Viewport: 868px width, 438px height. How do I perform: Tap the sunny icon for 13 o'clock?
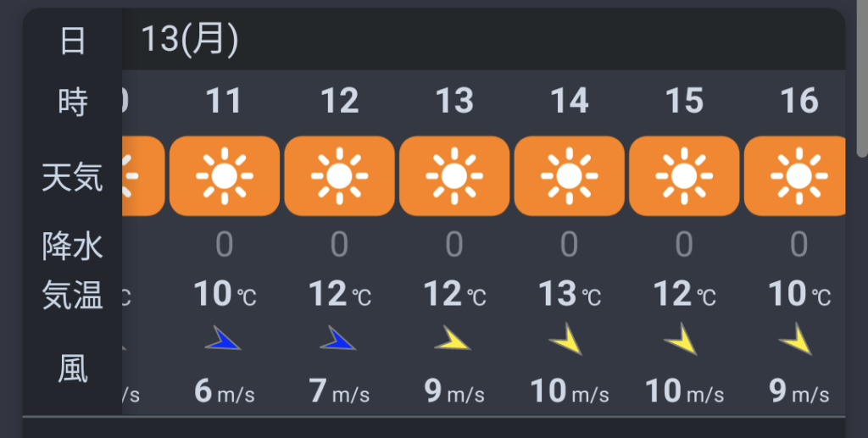454,175
